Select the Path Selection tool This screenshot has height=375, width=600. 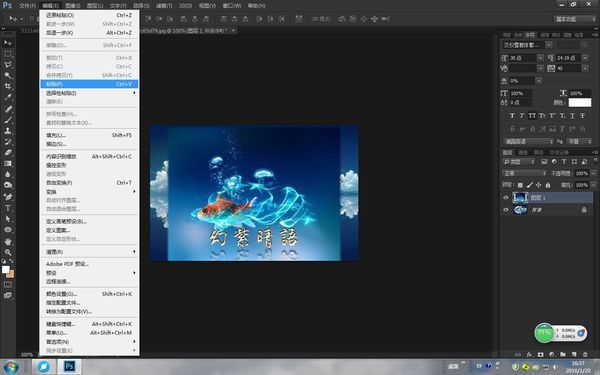8,219
